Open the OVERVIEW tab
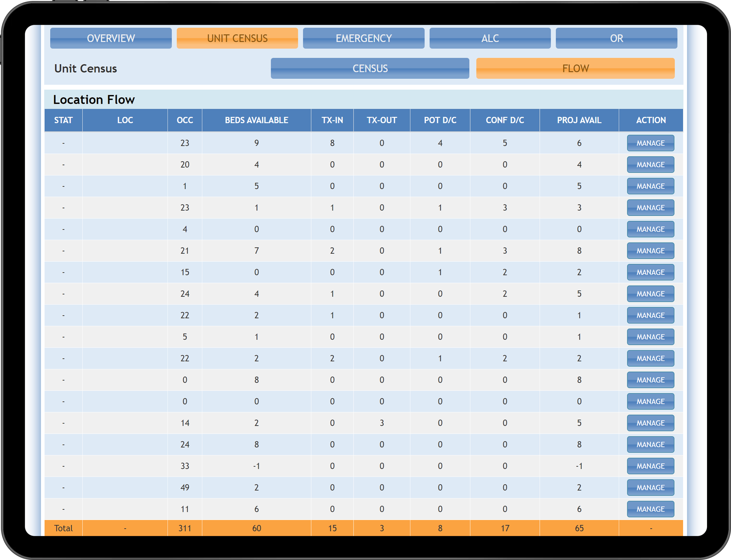Screen dimensions: 731x560 [x=111, y=38]
